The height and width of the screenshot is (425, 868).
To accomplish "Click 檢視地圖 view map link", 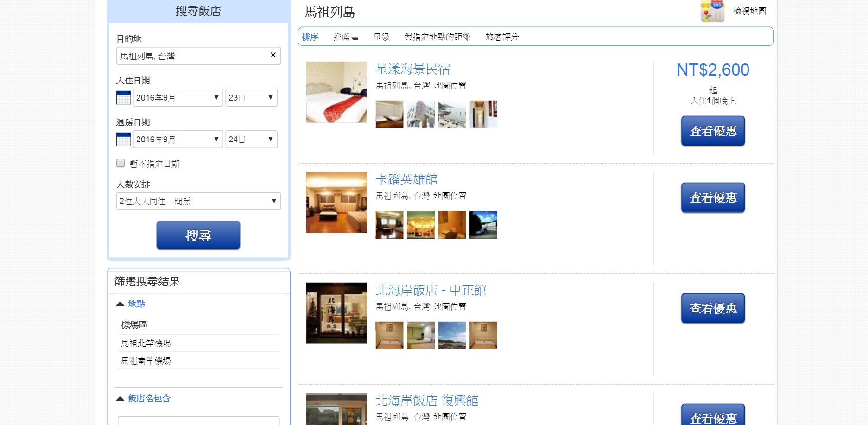I will (x=749, y=11).
